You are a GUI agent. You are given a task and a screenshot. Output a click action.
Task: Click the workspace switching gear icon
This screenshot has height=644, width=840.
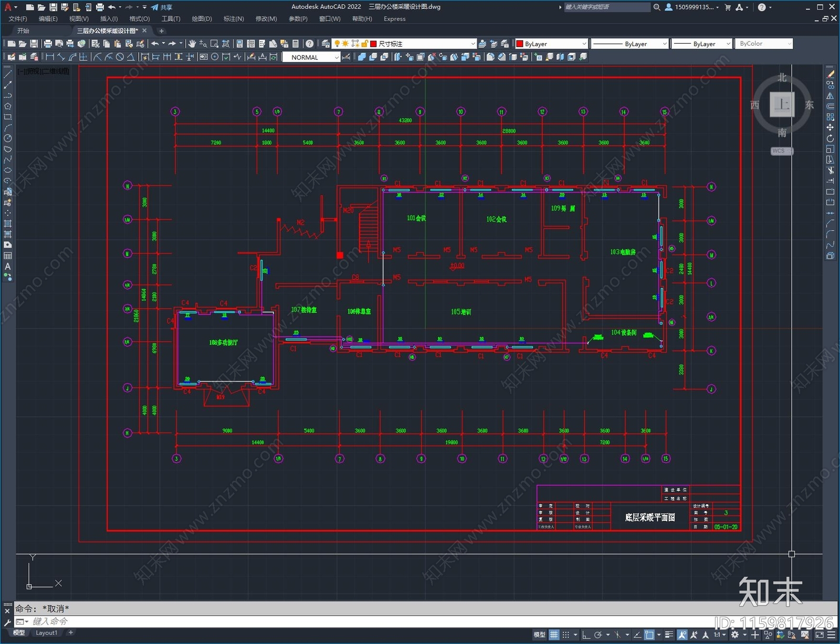[734, 635]
